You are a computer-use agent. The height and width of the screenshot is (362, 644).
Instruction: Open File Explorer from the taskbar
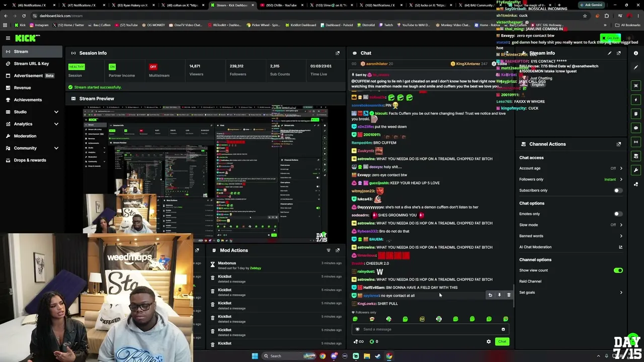[367, 356]
